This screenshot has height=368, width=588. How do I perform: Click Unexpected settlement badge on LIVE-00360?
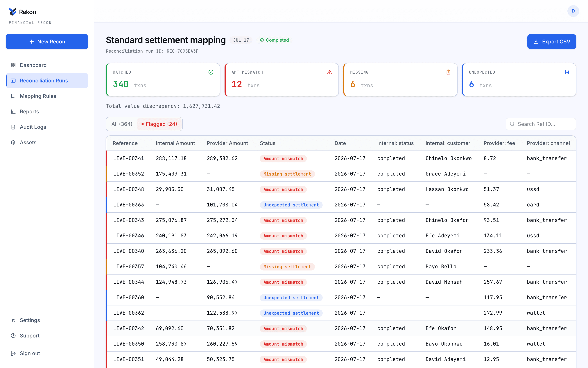[291, 298]
